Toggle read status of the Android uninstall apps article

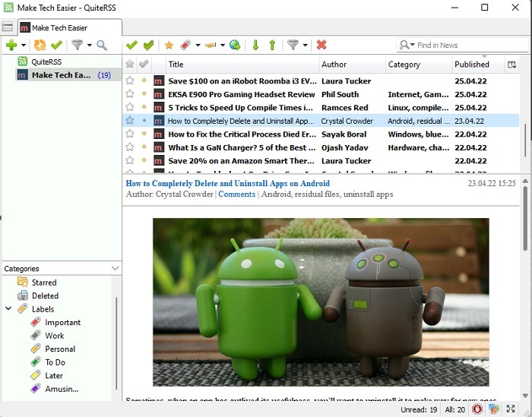(144, 121)
